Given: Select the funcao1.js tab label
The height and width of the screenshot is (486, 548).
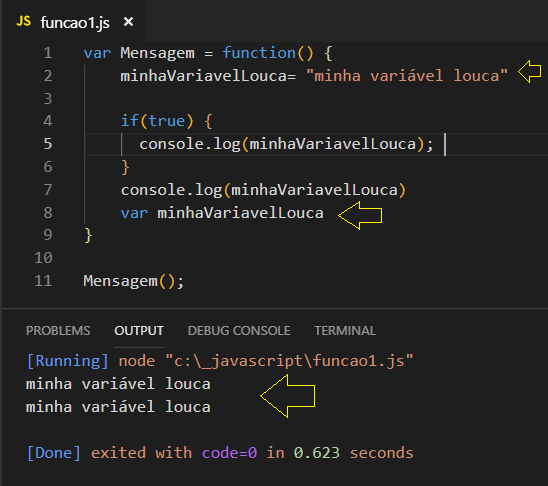Looking at the screenshot, I should [x=75, y=23].
